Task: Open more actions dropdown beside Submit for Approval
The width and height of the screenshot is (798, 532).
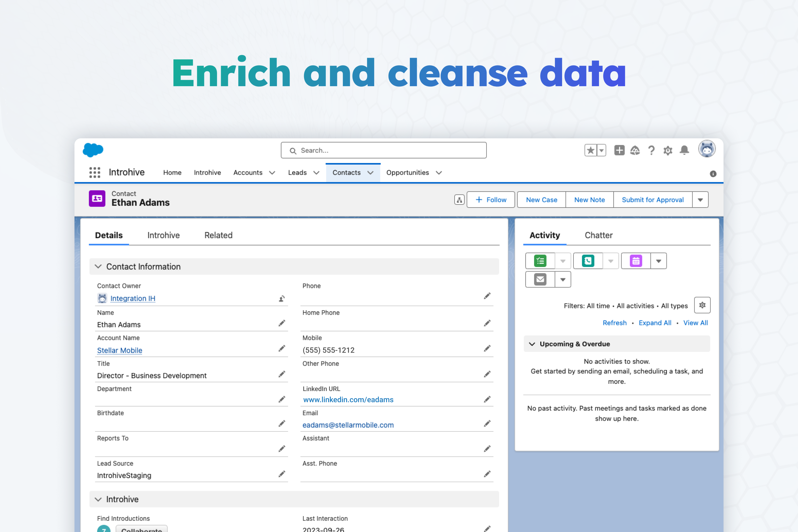Action: coord(700,200)
